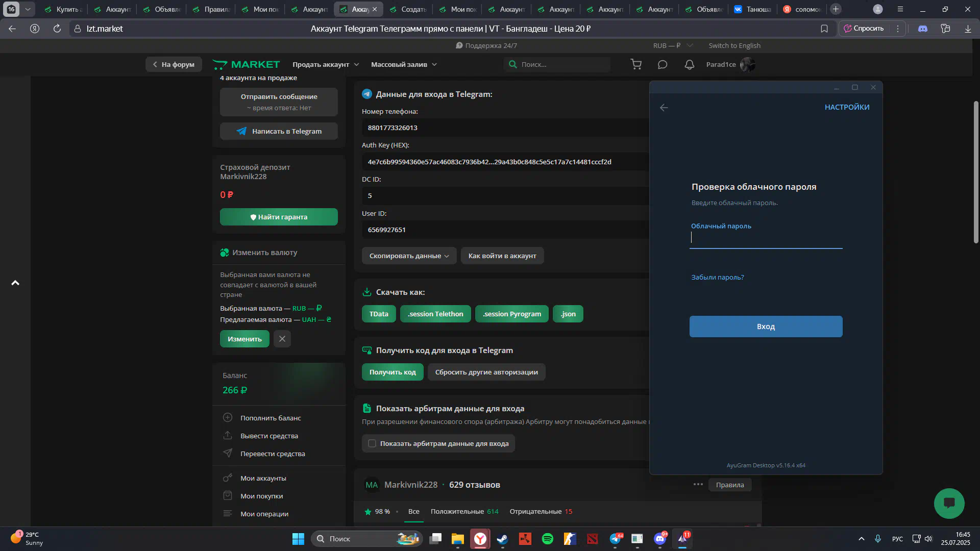Switch to the Создать browser tab
The width and height of the screenshot is (980, 551).
click(408, 9)
